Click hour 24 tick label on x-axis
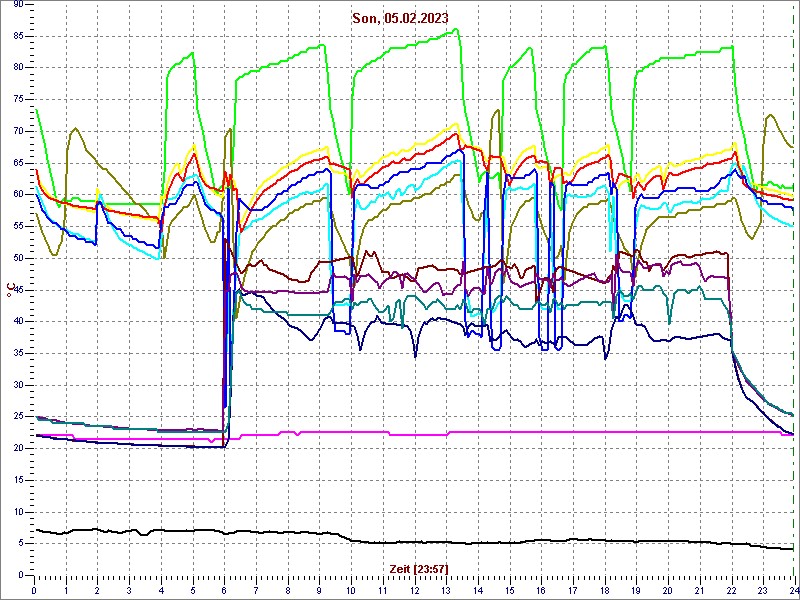The height and width of the screenshot is (600, 800). [793, 589]
